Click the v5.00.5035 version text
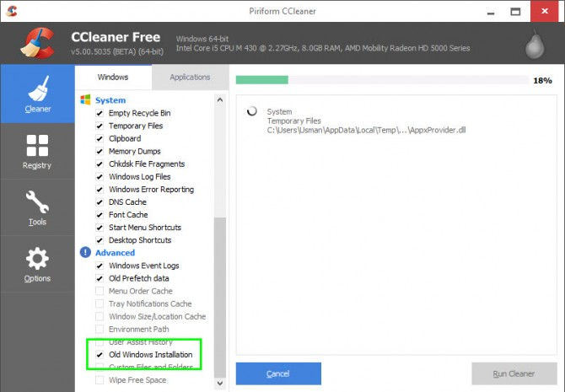Viewport: 565px width, 392px height. (117, 52)
